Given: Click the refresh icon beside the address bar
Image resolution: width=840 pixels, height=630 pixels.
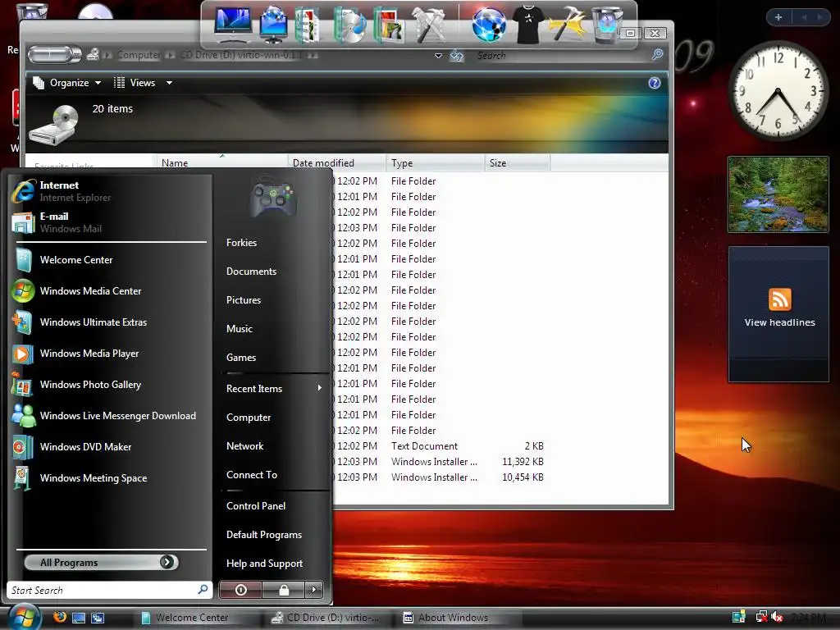Looking at the screenshot, I should (x=456, y=55).
